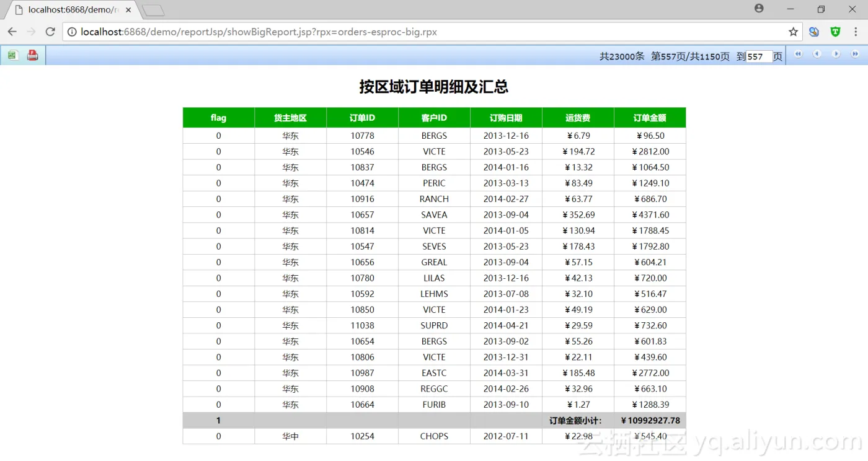The height and width of the screenshot is (461, 868).
Task: Bookmark this page with the star
Action: (793, 32)
